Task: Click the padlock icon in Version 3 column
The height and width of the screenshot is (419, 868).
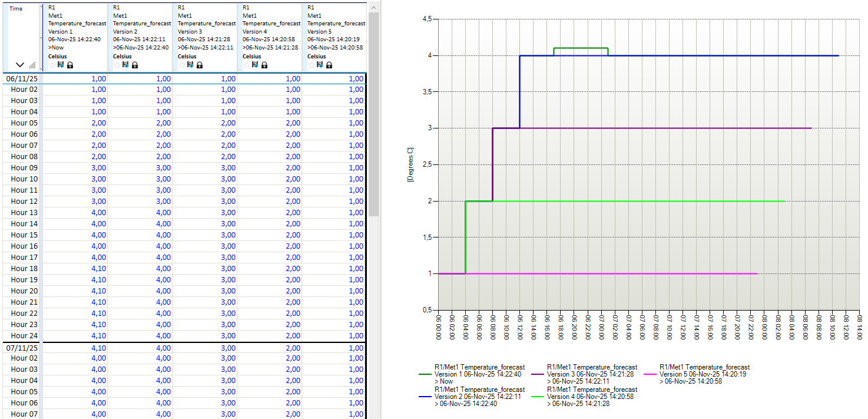Action: point(200,65)
